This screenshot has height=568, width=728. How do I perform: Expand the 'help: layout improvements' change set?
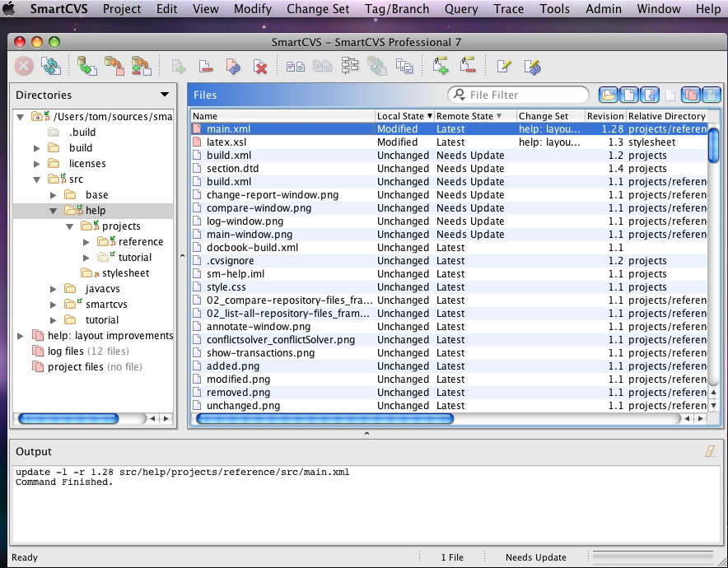pyautogui.click(x=21, y=336)
